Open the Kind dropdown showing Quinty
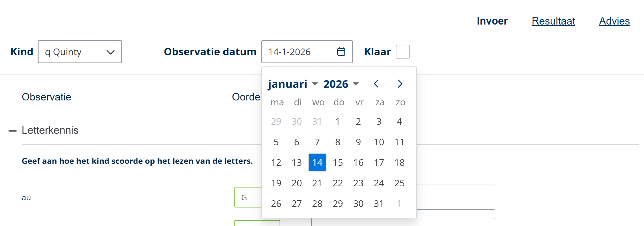The image size is (644, 226). [x=80, y=52]
